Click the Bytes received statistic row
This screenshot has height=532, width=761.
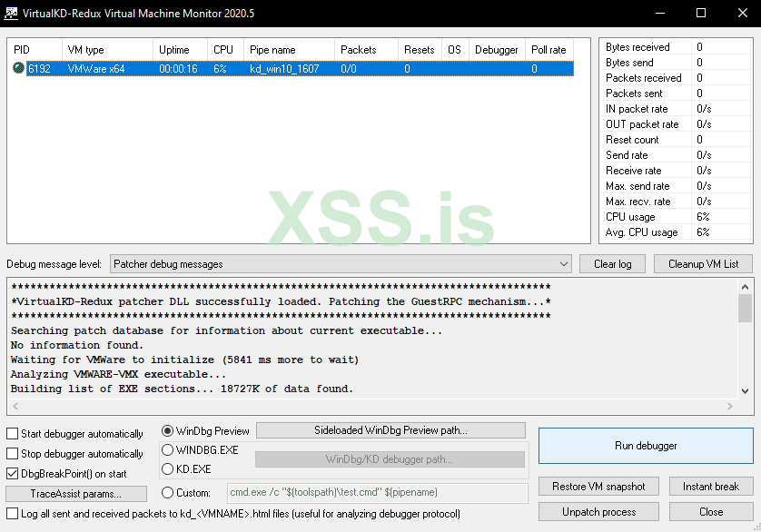click(x=676, y=47)
